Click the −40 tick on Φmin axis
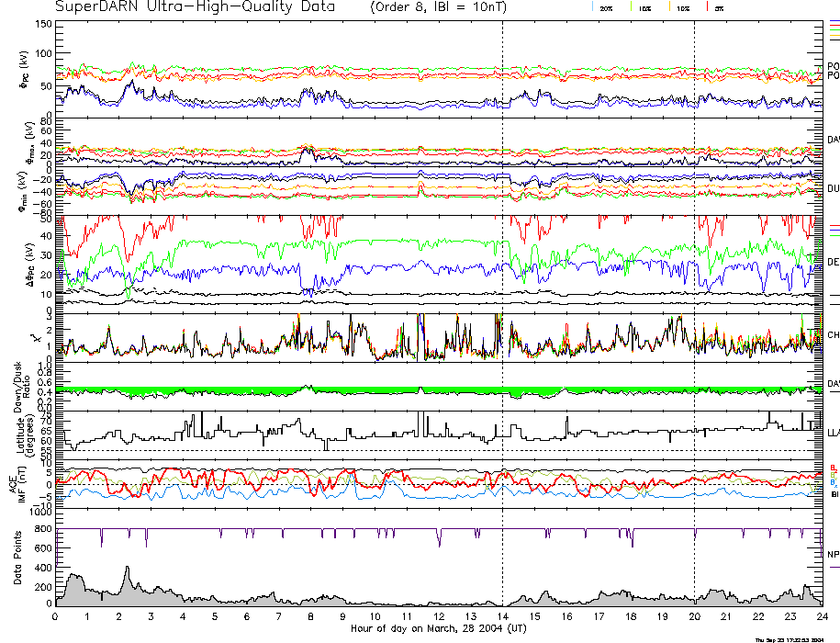The image size is (840, 643). click(x=43, y=192)
